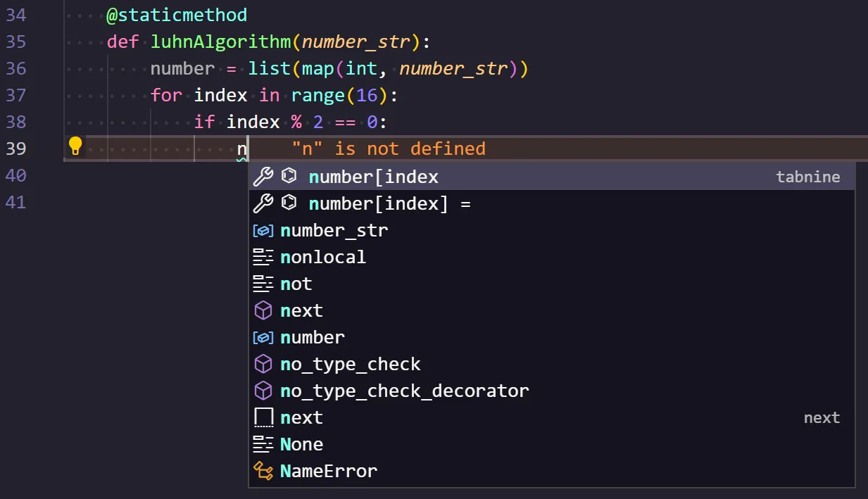The height and width of the screenshot is (499, 868).
Task: Click the @staticmethod decorator text
Action: point(177,15)
